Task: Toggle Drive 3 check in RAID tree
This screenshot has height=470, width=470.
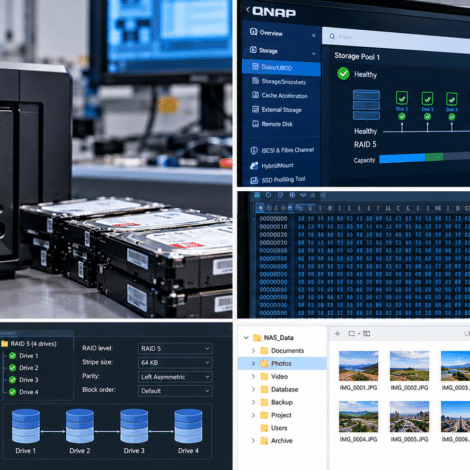Action: pyautogui.click(x=13, y=380)
